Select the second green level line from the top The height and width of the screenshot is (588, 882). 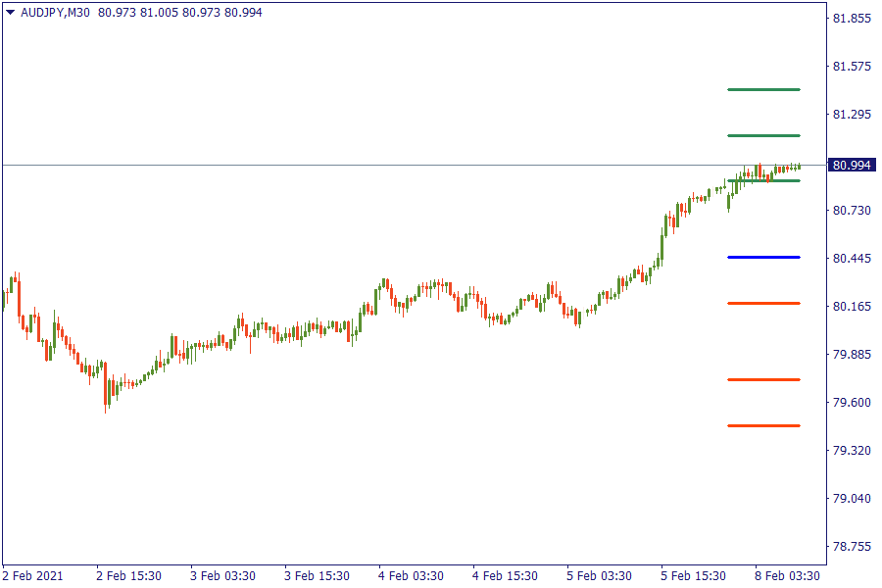pyautogui.click(x=763, y=135)
